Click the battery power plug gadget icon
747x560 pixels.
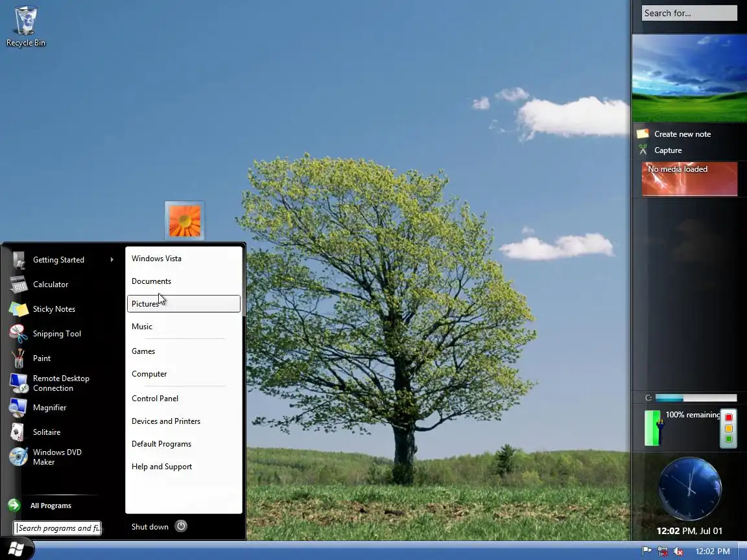point(654,428)
